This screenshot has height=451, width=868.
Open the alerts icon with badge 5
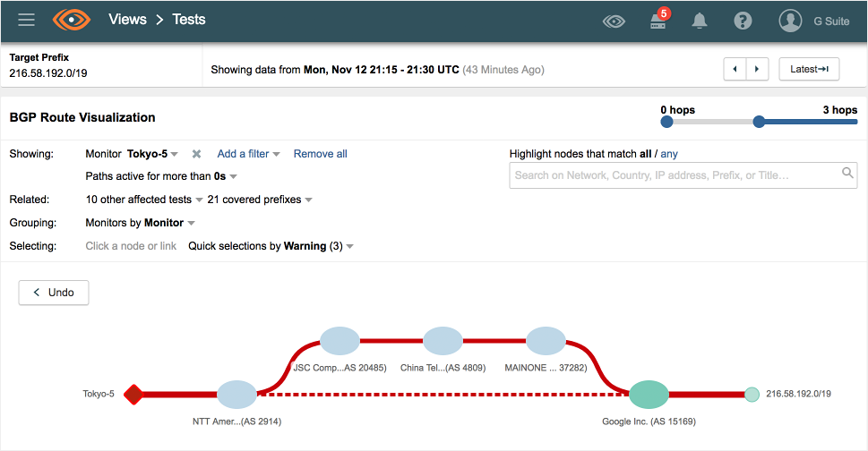pyautogui.click(x=658, y=21)
